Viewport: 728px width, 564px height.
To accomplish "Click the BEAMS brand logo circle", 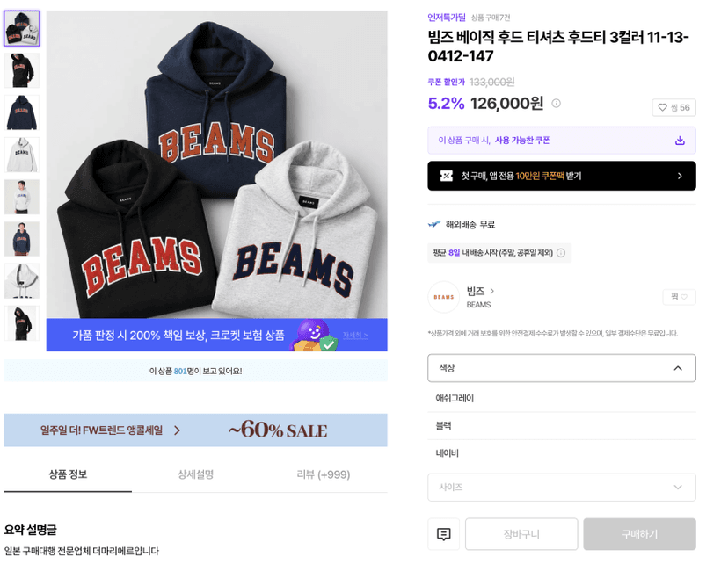I will [443, 297].
